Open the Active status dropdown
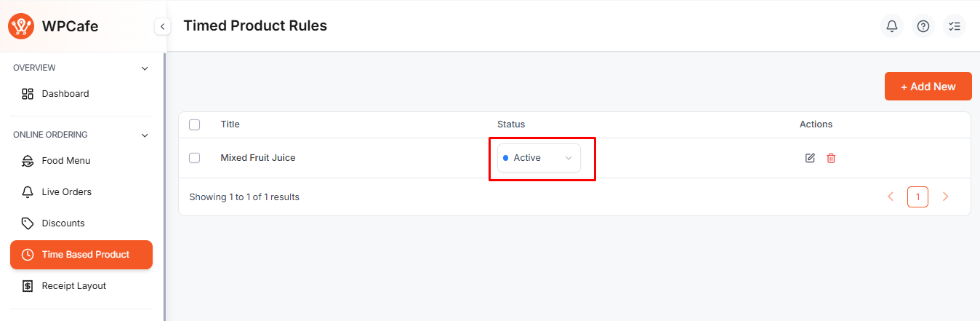The image size is (980, 321). pyautogui.click(x=539, y=158)
